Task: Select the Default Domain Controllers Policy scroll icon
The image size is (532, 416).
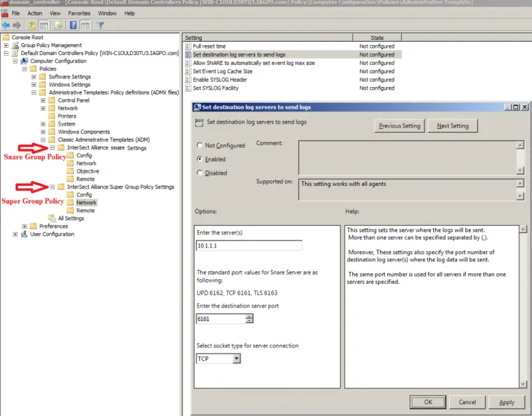Action: 15,53
